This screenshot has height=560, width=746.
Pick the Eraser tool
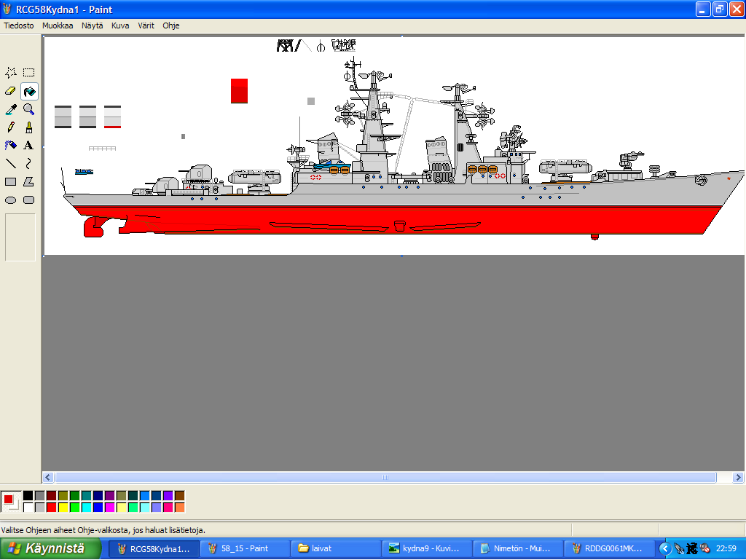11,91
